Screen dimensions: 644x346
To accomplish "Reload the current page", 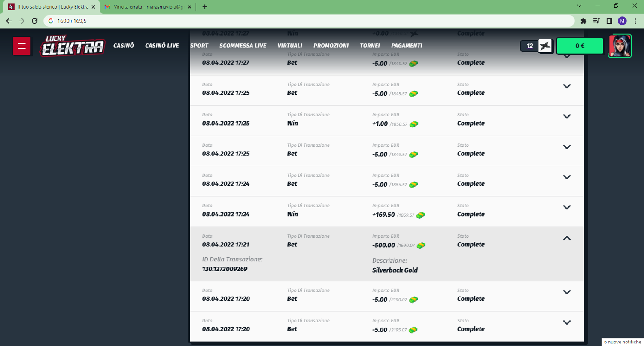I will tap(35, 21).
